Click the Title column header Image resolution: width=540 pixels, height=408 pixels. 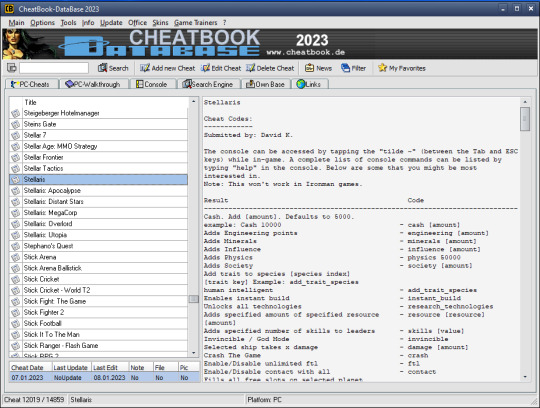pyautogui.click(x=105, y=102)
